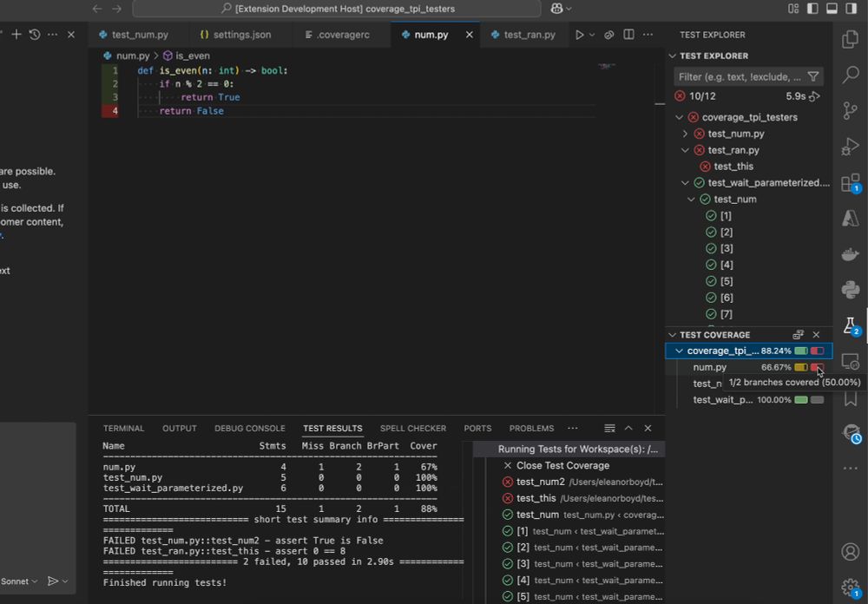868x604 pixels.
Task: Open the send options dropdown arrow
Action: (65, 581)
